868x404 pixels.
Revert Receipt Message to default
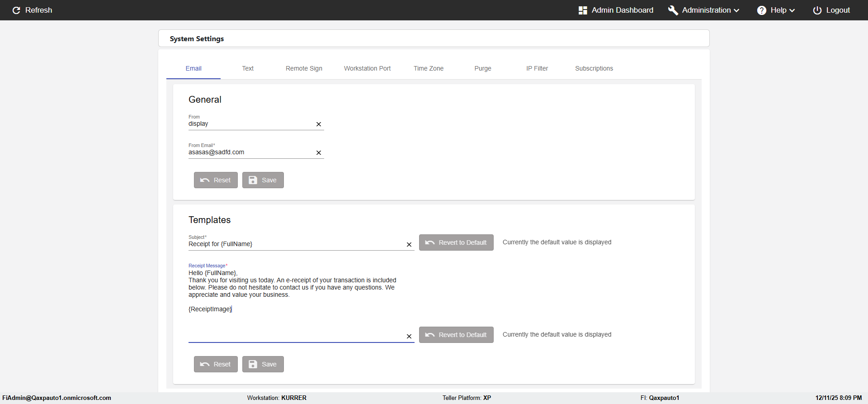(456, 335)
